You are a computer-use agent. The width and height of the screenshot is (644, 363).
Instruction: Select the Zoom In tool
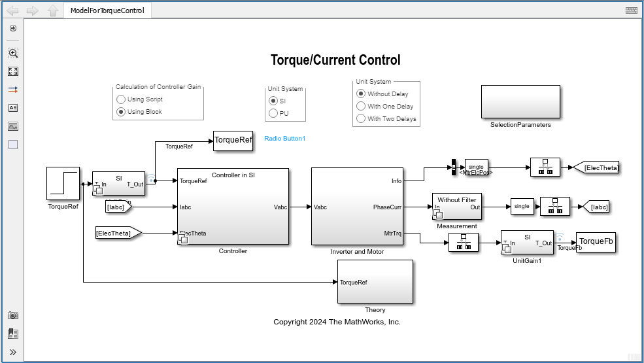click(12, 54)
